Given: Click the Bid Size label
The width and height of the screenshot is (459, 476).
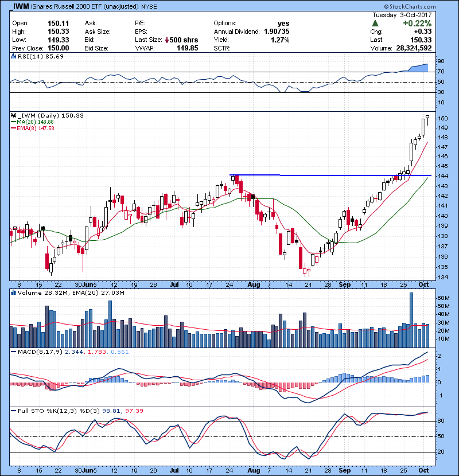Looking at the screenshot, I should point(96,48).
